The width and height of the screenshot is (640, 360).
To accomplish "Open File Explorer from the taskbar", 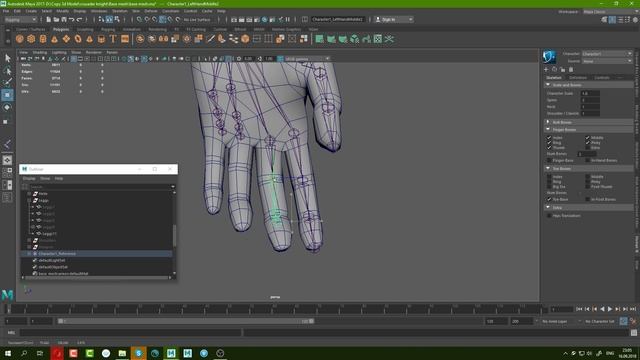I will coord(122,353).
